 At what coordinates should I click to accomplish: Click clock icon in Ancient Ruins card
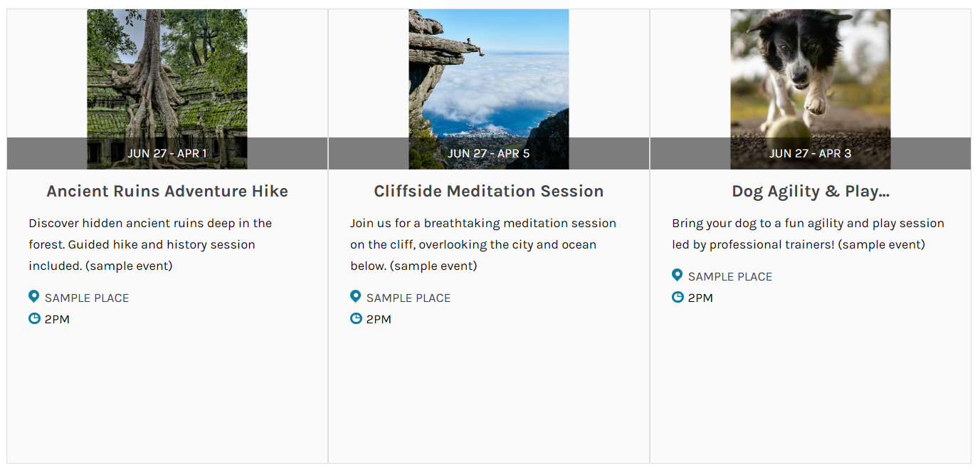click(x=34, y=318)
